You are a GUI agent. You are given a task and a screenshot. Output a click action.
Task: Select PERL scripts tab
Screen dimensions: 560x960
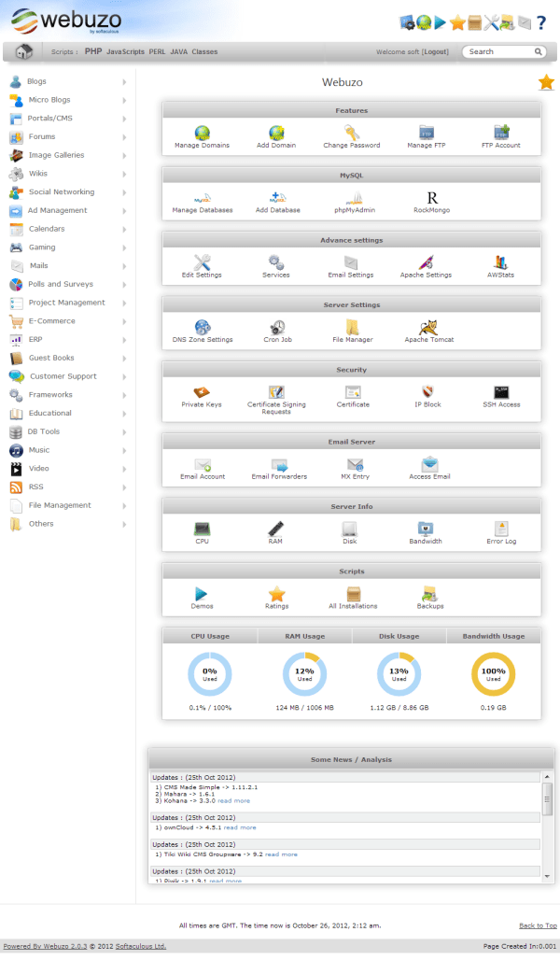click(158, 52)
